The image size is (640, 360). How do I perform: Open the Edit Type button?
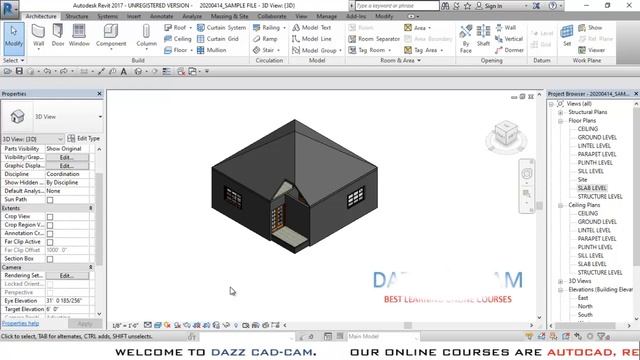click(84, 138)
